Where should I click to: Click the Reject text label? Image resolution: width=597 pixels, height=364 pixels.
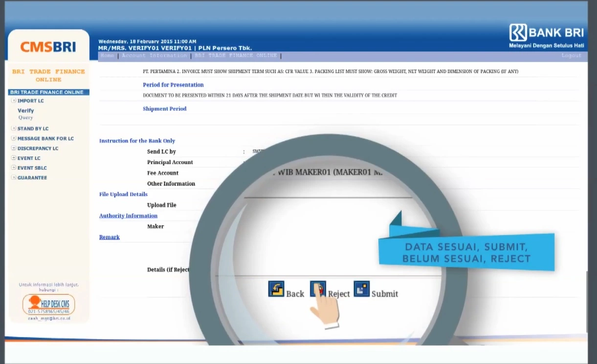[x=339, y=294]
